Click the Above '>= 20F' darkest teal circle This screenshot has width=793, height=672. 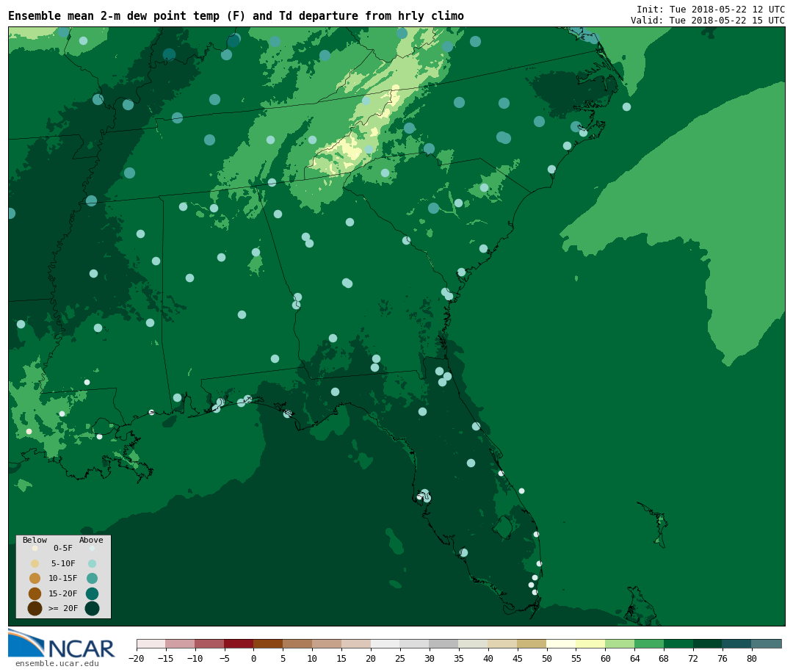point(92,608)
